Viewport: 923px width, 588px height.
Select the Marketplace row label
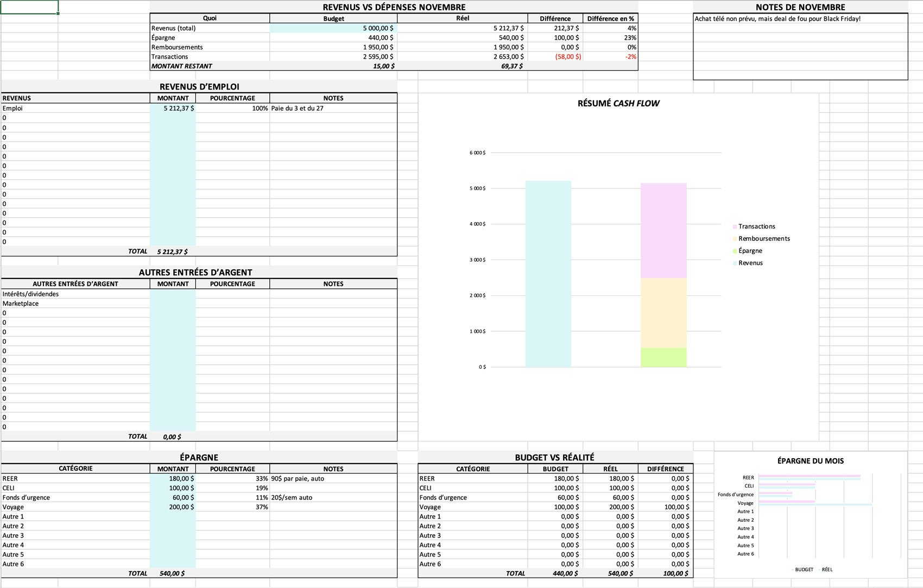pyautogui.click(x=21, y=304)
